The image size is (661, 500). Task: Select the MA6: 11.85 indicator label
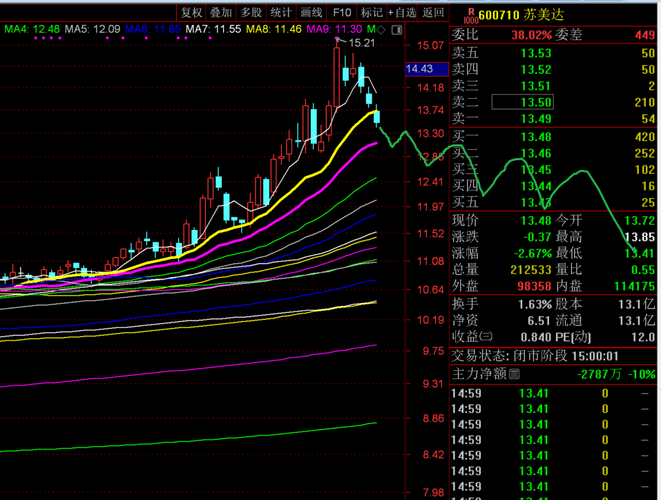pos(153,29)
